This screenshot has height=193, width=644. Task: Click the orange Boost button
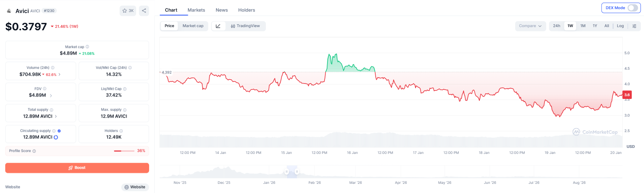click(x=77, y=168)
